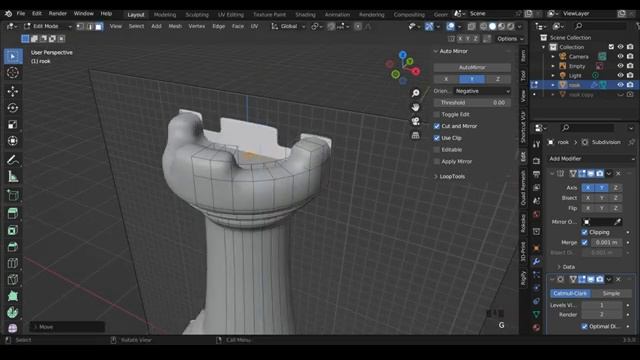Toggle mirror modifier Clipping checkbox
The image size is (640, 360).
coord(584,232)
